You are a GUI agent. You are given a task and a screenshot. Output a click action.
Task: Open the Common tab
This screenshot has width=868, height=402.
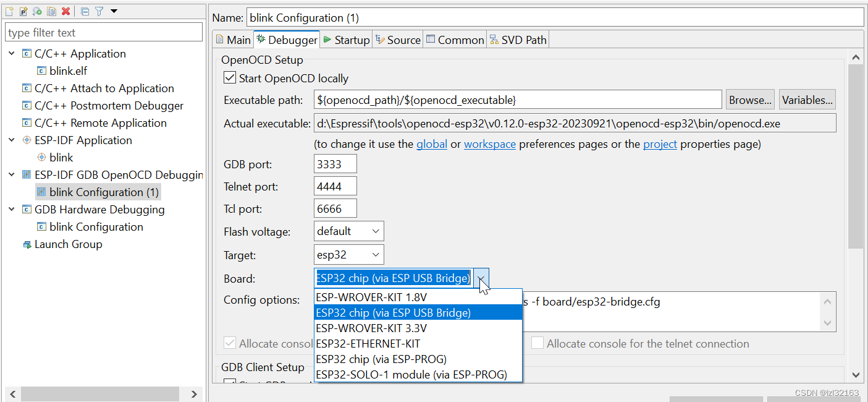[x=455, y=39]
